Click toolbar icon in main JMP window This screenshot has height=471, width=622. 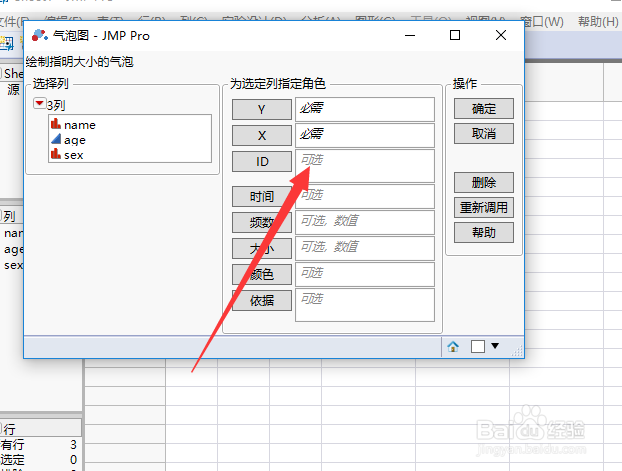[x=7, y=44]
